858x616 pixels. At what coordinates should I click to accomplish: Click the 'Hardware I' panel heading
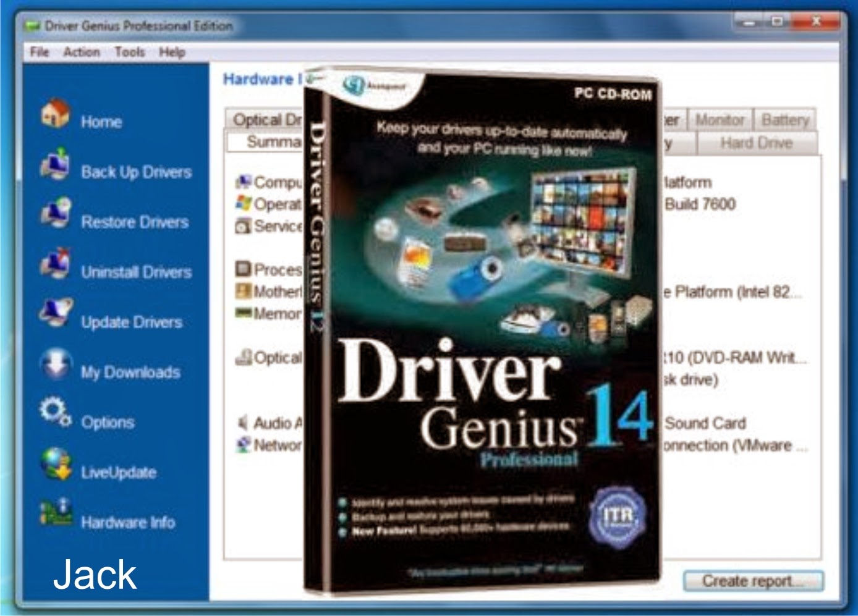pyautogui.click(x=262, y=79)
